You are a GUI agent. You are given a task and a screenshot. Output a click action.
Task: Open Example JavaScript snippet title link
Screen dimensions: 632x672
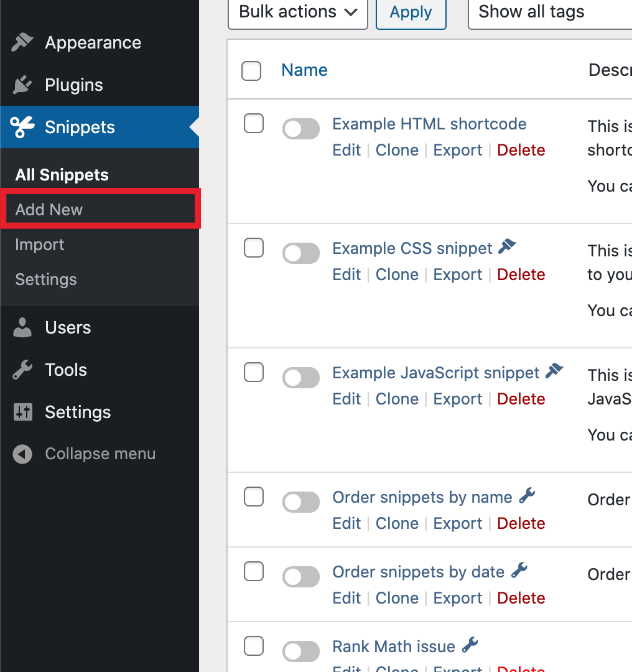436,373
